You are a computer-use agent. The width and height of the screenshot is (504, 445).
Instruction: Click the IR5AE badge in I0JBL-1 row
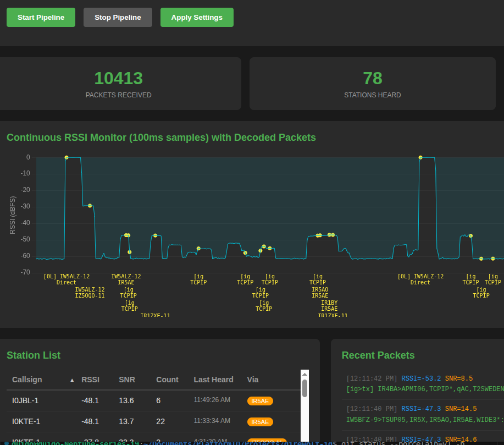(260, 401)
